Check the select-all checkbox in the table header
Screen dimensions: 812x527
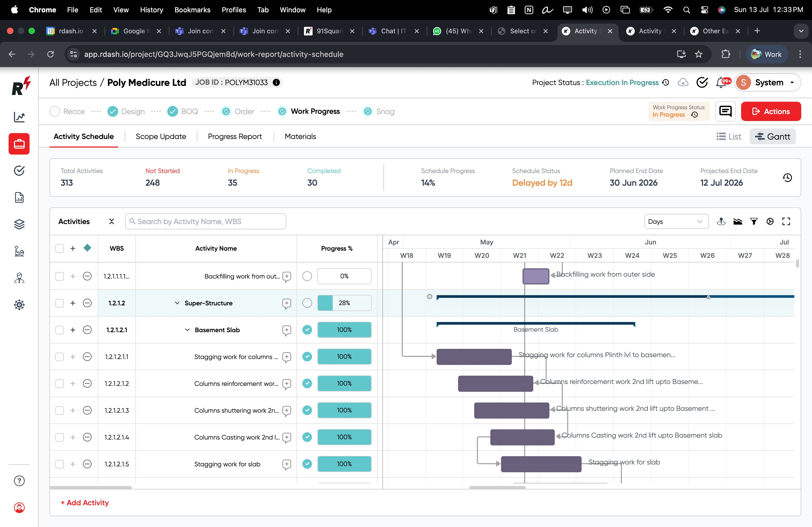[x=60, y=248]
